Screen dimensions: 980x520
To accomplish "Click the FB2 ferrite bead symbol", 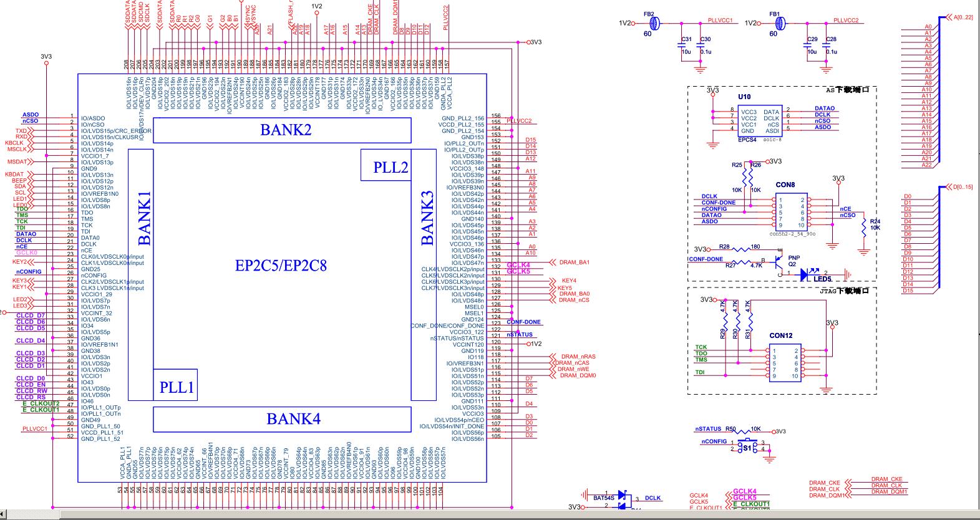I will (654, 24).
